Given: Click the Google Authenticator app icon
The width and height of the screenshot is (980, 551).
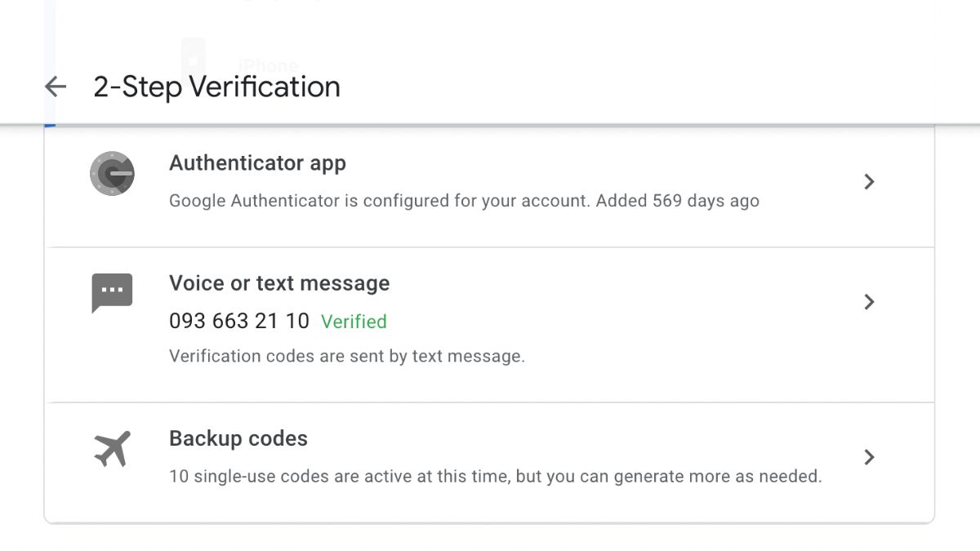Looking at the screenshot, I should pyautogui.click(x=111, y=174).
